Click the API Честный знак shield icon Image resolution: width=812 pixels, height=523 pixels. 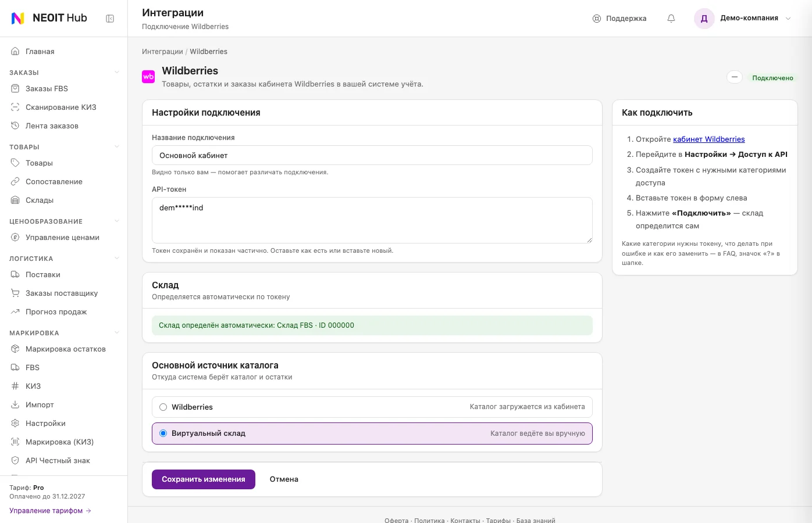click(15, 461)
